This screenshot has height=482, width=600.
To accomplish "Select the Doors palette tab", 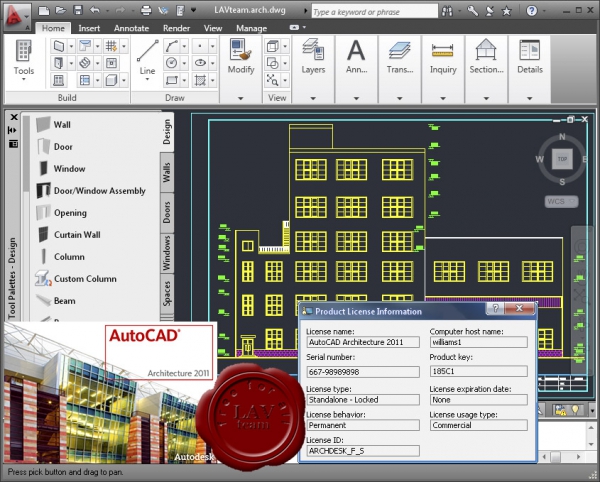I will coord(167,213).
